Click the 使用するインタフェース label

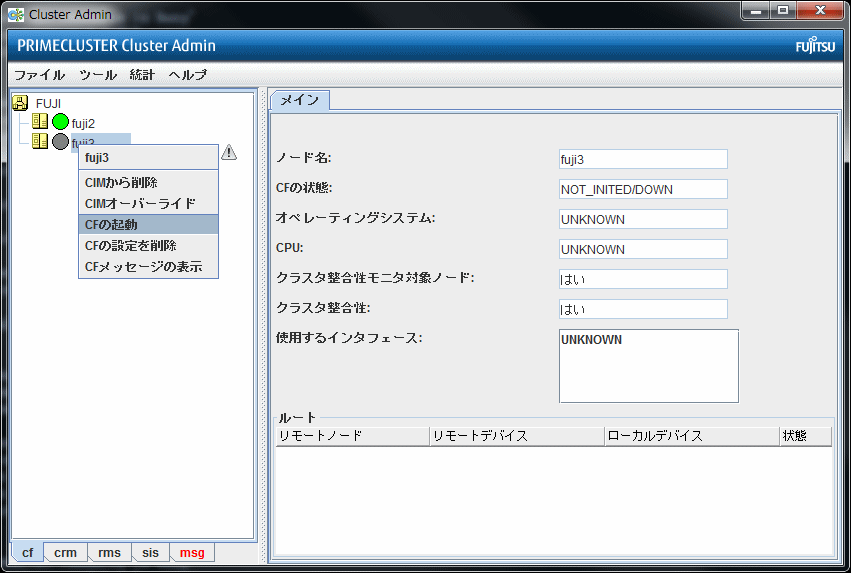[x=349, y=338]
